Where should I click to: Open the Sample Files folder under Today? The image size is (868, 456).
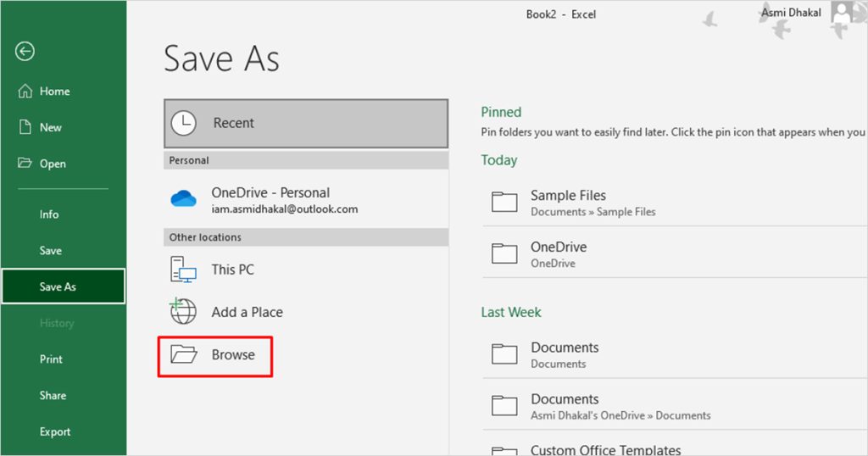click(568, 202)
